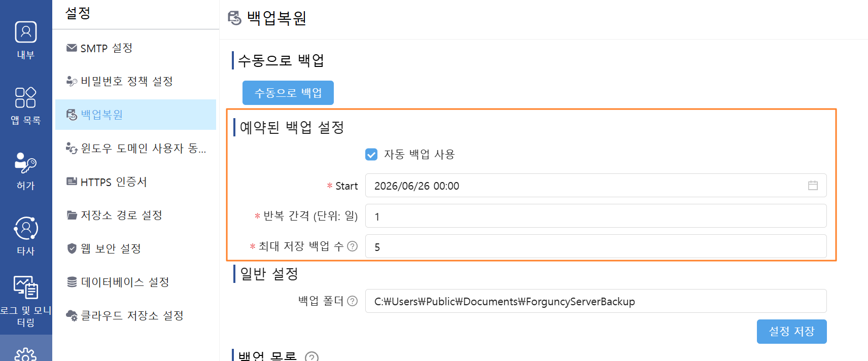Screen dimensions: 868x361
Task: Click help icon next to 백업 목록
Action: point(312,357)
